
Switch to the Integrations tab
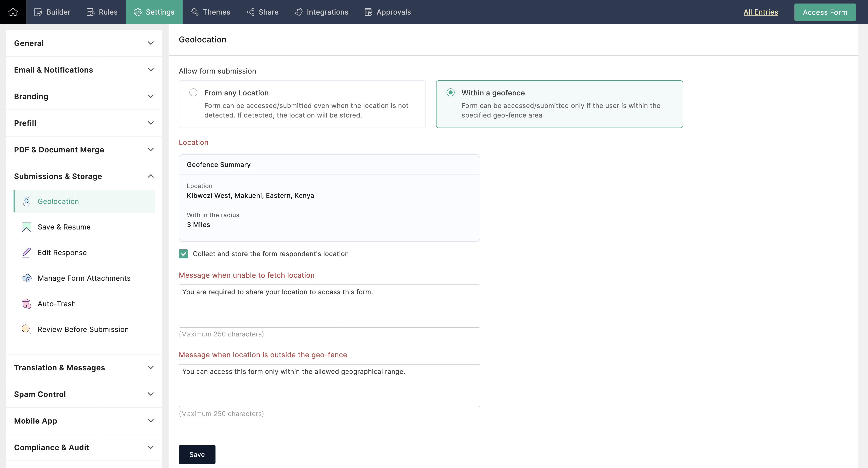click(x=321, y=12)
